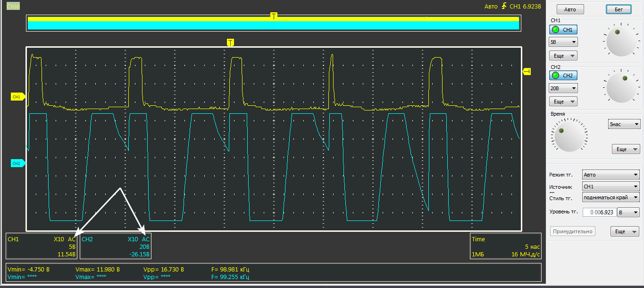Screen dimensions: 644x288
Task: Expand the 5нас time base dropdown
Action: coord(624,124)
